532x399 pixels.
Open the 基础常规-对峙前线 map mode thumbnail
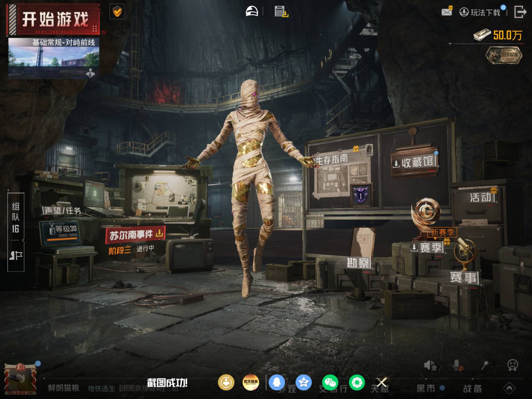(54, 58)
